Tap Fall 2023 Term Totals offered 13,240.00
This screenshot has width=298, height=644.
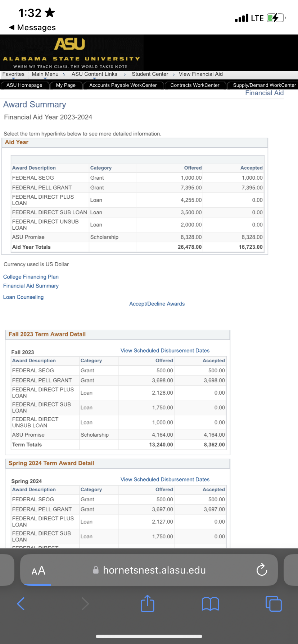point(161,445)
